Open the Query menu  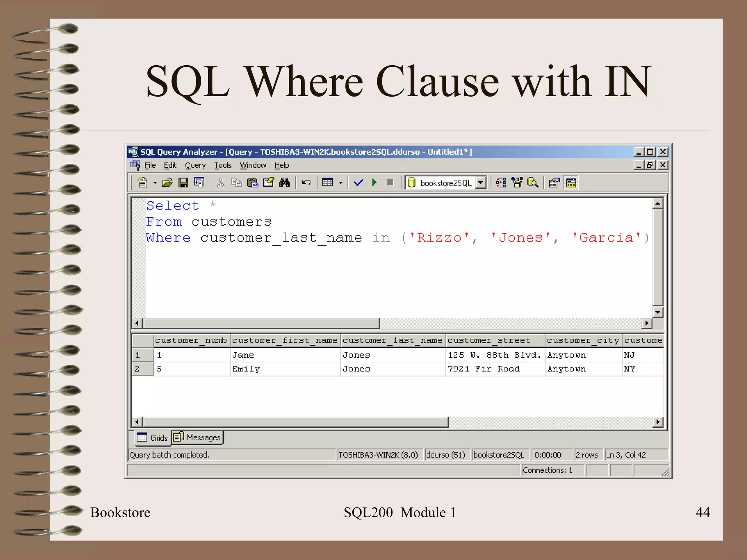pyautogui.click(x=195, y=166)
